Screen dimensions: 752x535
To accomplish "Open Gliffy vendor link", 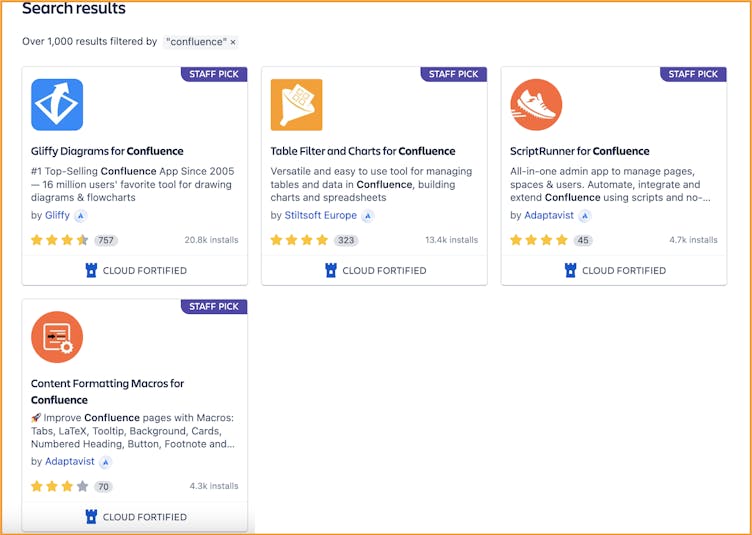I will click(57, 215).
